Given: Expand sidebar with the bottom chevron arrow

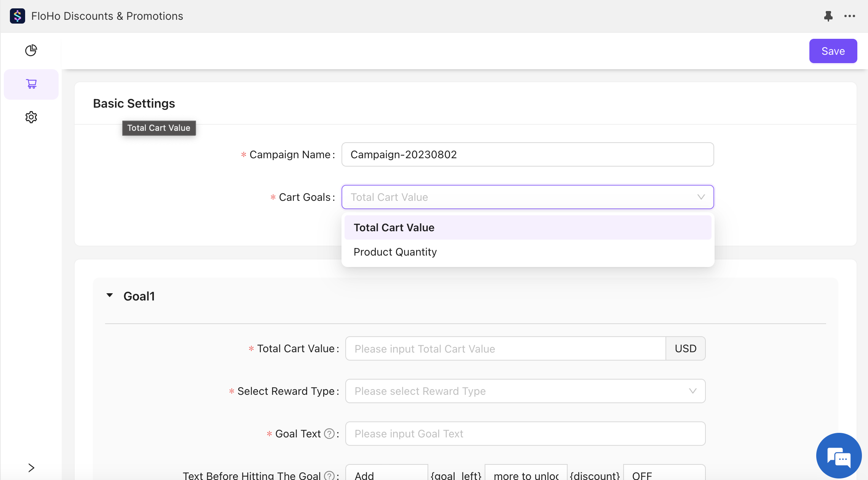Looking at the screenshot, I should point(31,467).
